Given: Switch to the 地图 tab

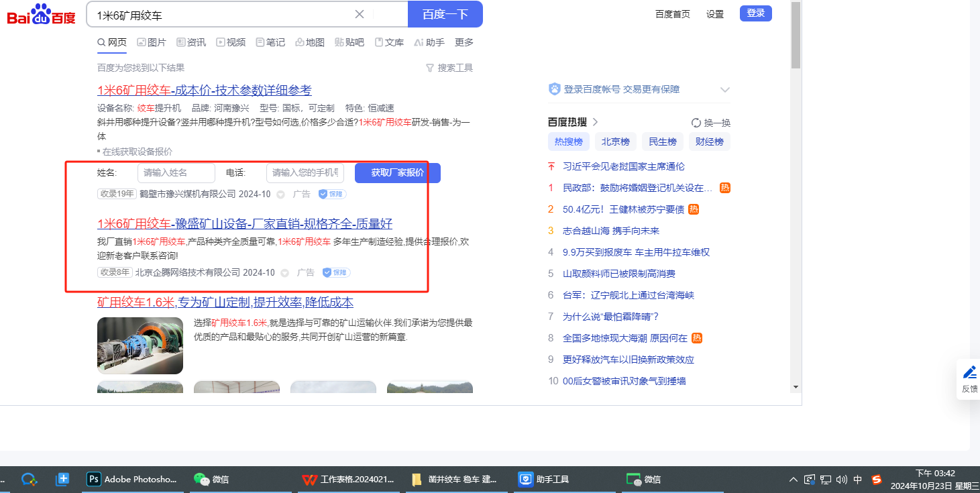Looking at the screenshot, I should [x=310, y=42].
